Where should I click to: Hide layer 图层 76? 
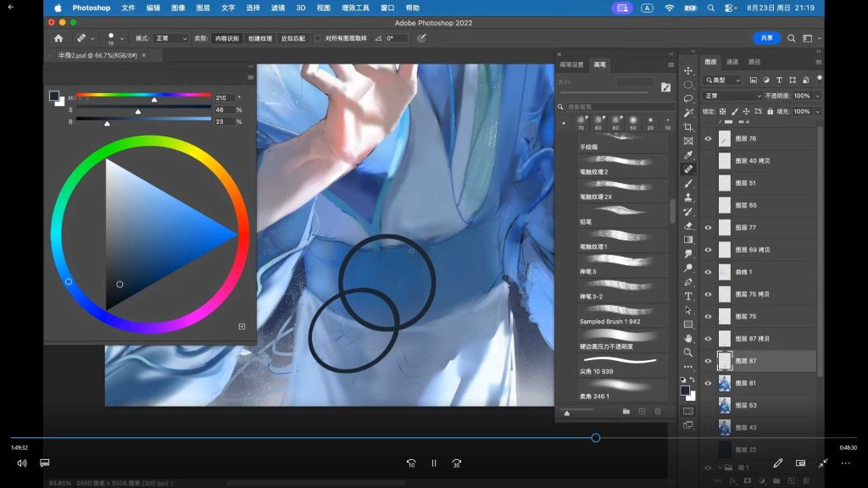(708, 139)
